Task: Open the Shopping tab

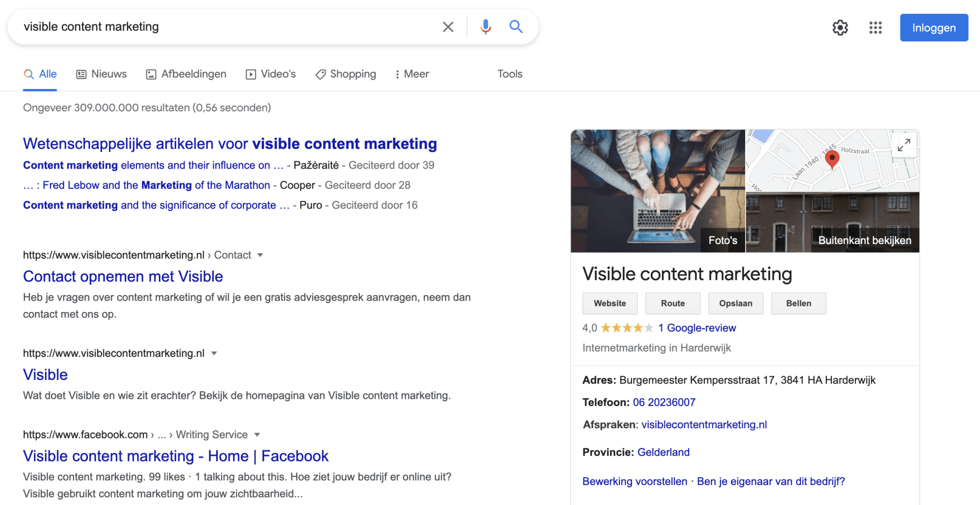Action: (x=346, y=74)
